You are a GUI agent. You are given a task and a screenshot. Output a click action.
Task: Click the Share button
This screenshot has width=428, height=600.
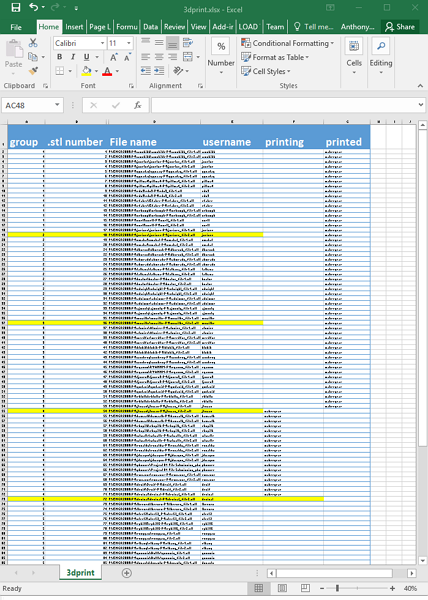(x=400, y=27)
